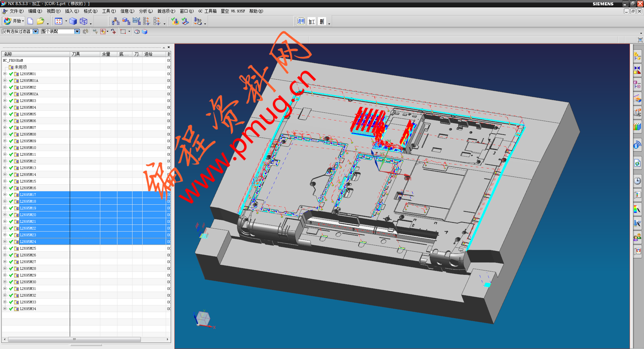Click the Post Process icon
The height and width of the screenshot is (349, 644).
coord(198,21)
